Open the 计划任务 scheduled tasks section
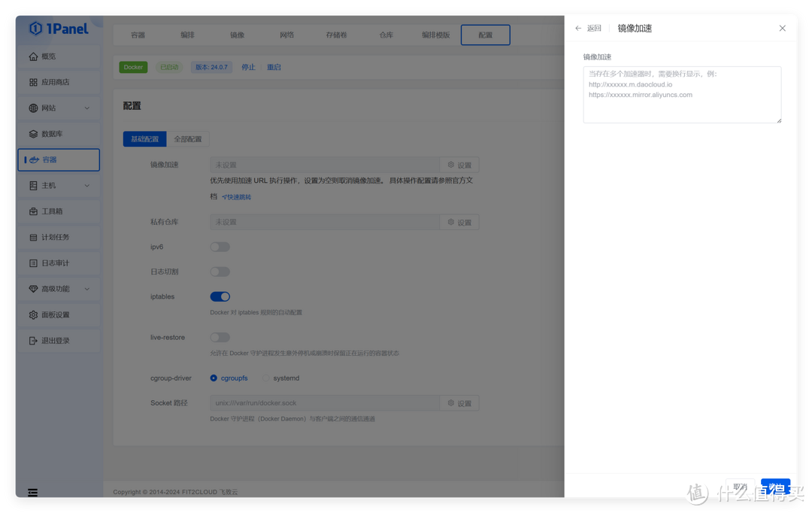 58,237
